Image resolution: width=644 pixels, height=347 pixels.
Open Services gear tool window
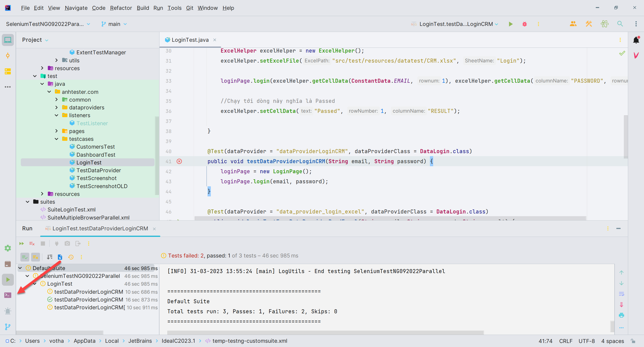click(8, 248)
